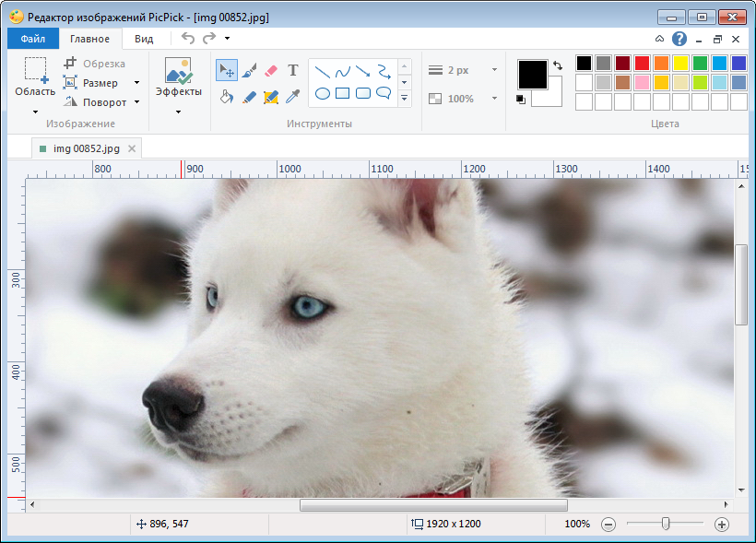Image resolution: width=756 pixels, height=543 pixels.
Task: Select the speech bubble shape tool
Action: (x=384, y=95)
